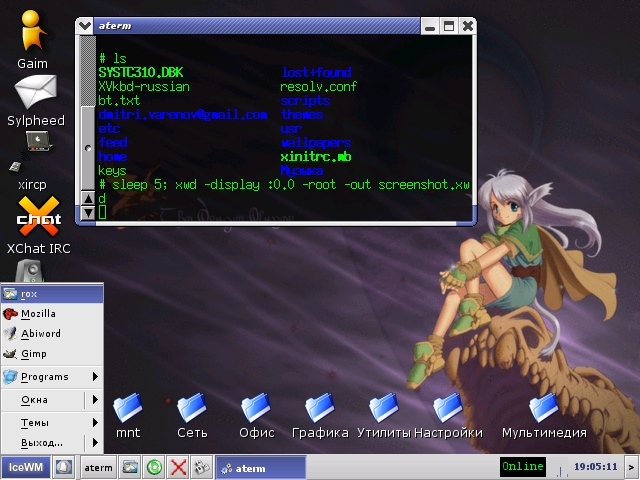Open the Темы menu entry

tap(52, 422)
